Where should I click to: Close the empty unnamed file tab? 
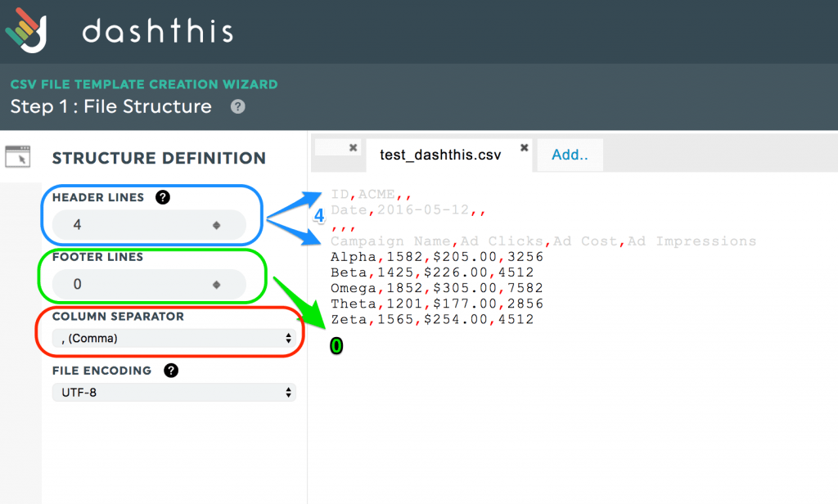[354, 147]
